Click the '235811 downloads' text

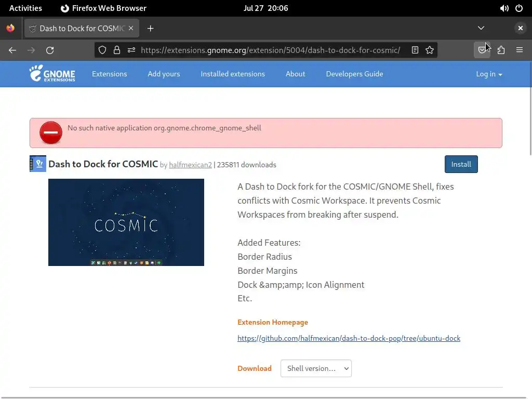(247, 165)
